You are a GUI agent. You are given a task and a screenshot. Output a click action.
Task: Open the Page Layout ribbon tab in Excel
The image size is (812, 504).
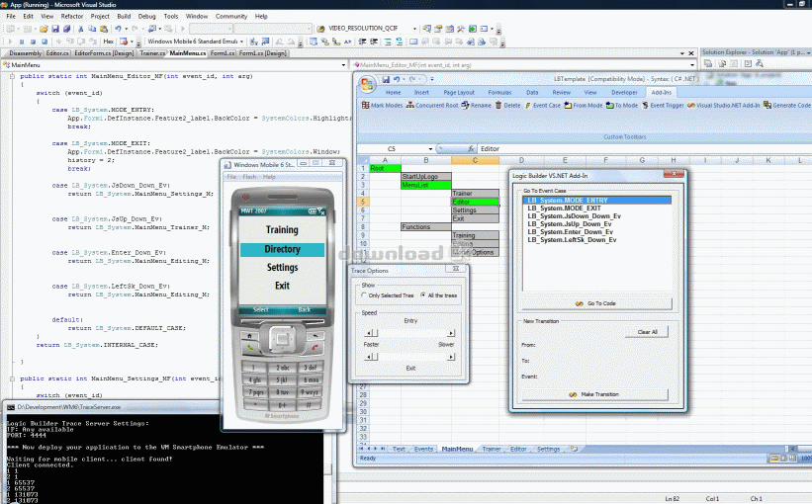(459, 92)
